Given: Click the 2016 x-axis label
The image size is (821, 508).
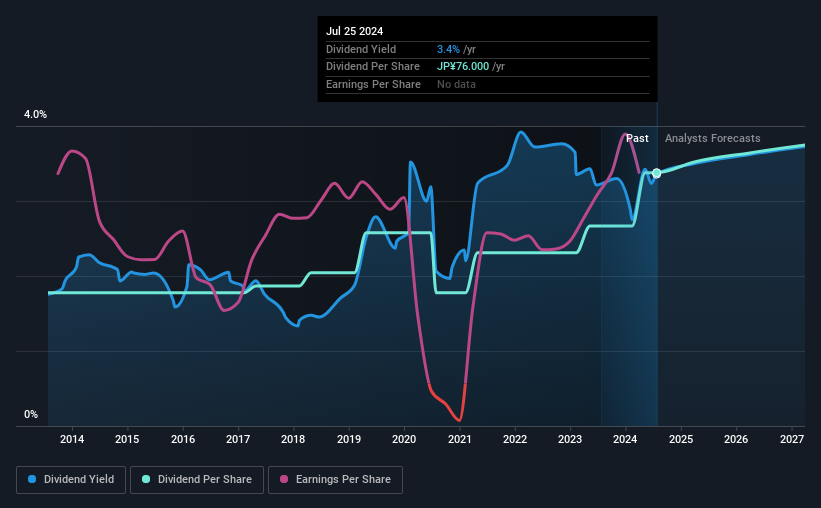Looking at the screenshot, I should click(x=183, y=439).
